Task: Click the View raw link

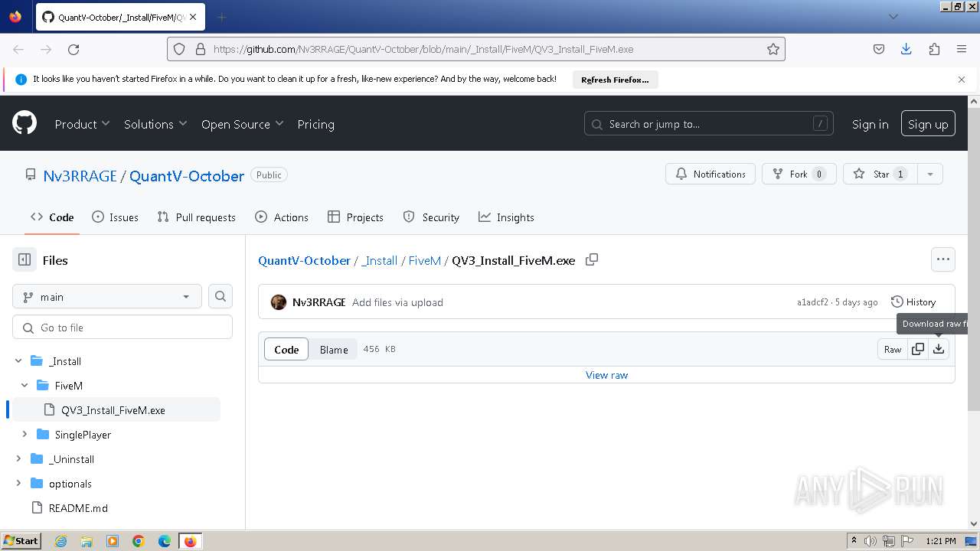Action: tap(606, 375)
